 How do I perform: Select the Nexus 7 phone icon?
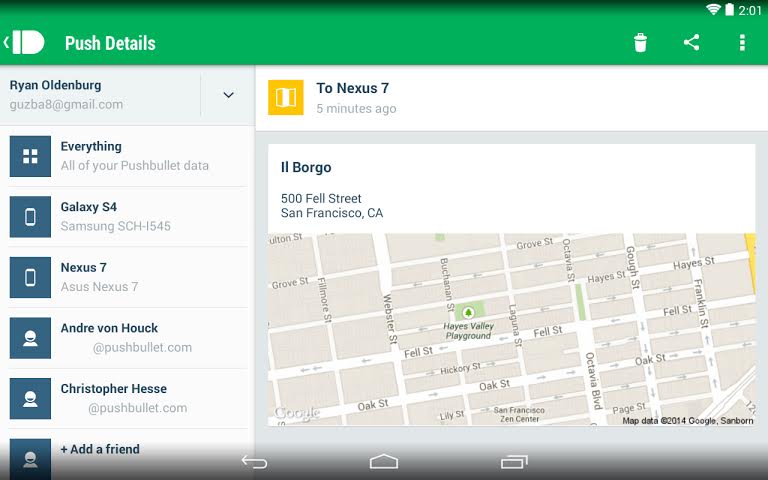[30, 277]
